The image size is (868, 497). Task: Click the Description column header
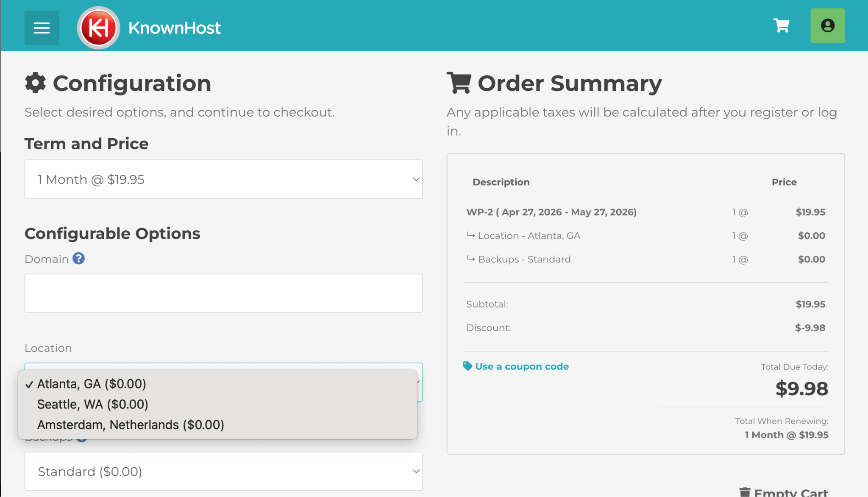[501, 182]
